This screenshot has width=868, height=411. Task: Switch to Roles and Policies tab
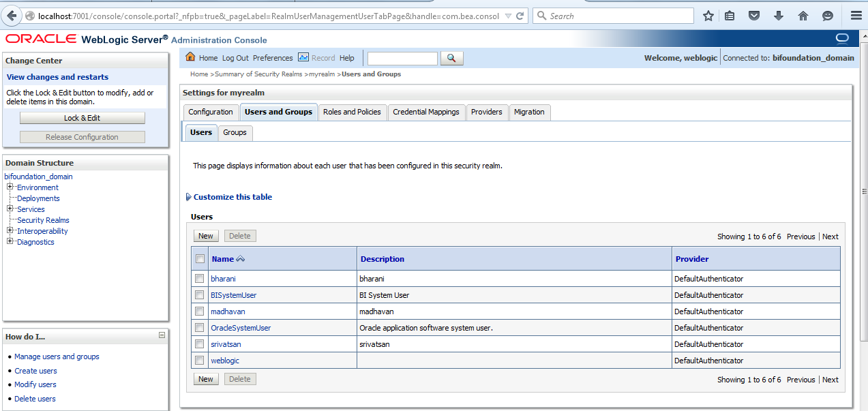(x=352, y=112)
